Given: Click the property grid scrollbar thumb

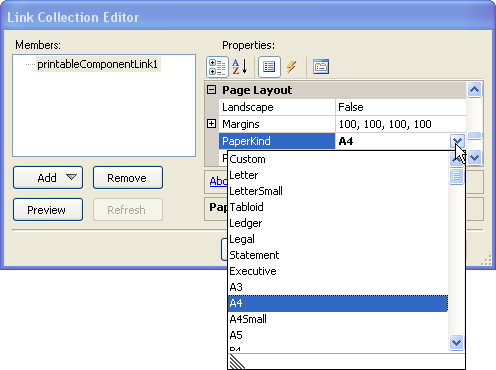Looking at the screenshot, I should (x=474, y=135).
